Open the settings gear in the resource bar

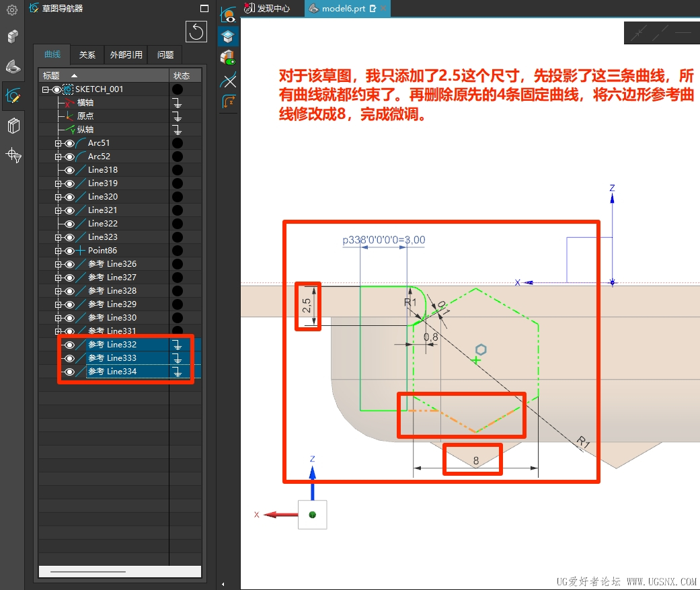click(12, 10)
